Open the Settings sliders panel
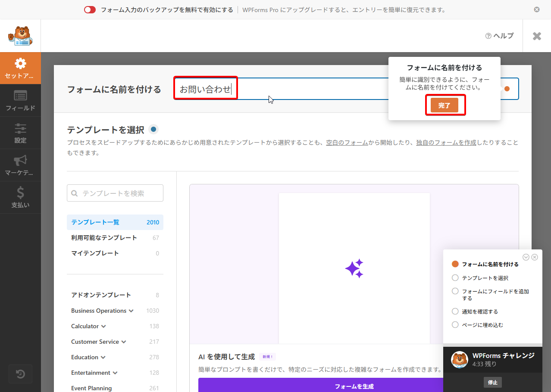551x392 pixels. 20,133
